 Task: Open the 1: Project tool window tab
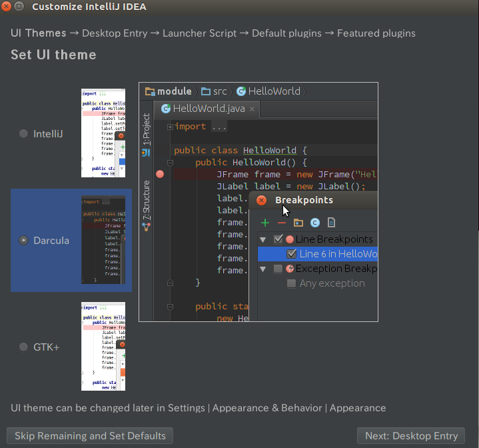coord(147,129)
